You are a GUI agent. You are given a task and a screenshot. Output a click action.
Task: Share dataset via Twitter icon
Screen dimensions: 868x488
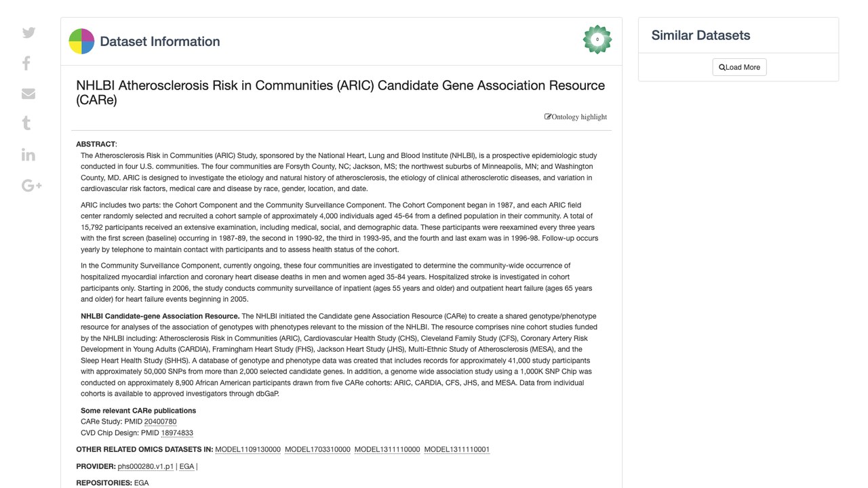coord(28,33)
